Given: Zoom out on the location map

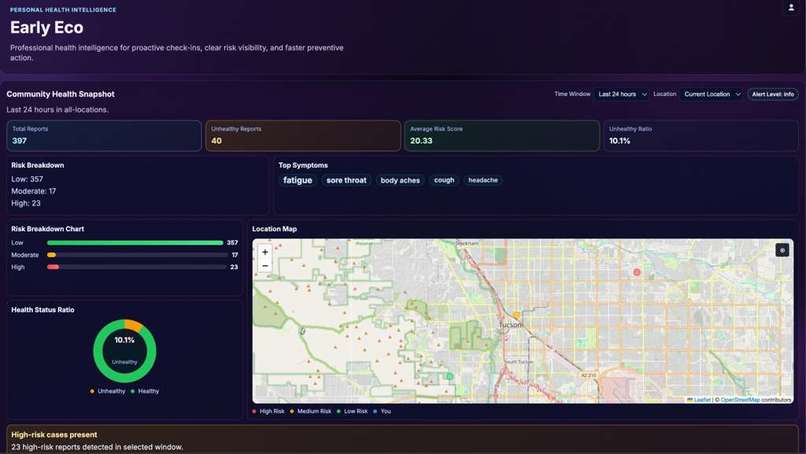Looking at the screenshot, I should 265,266.
